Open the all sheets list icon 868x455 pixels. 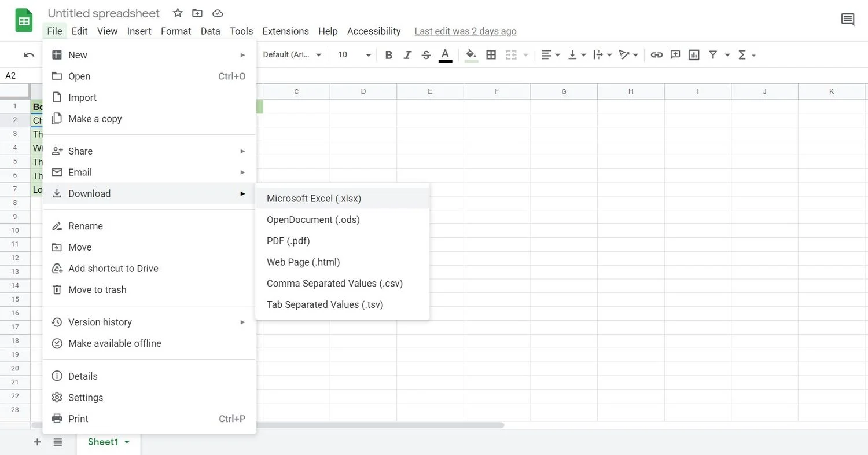[58, 442]
